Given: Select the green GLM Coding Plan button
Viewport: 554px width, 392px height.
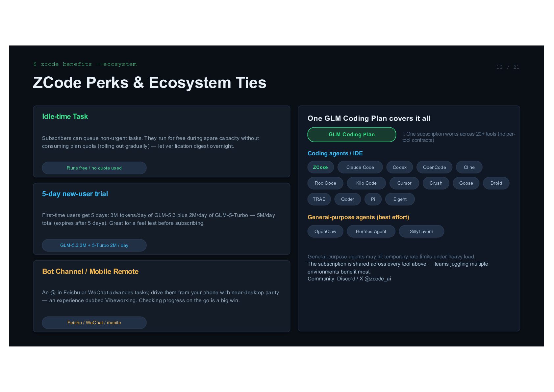Looking at the screenshot, I should (x=352, y=135).
